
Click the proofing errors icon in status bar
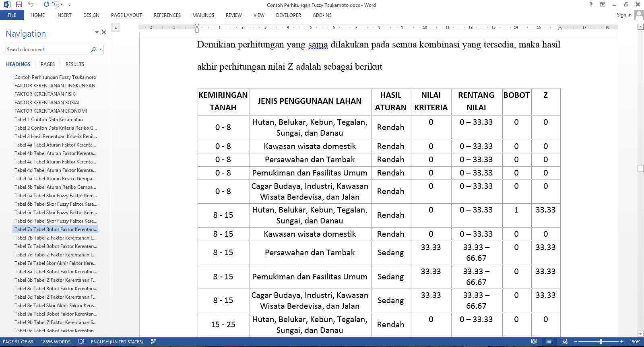tap(81, 342)
